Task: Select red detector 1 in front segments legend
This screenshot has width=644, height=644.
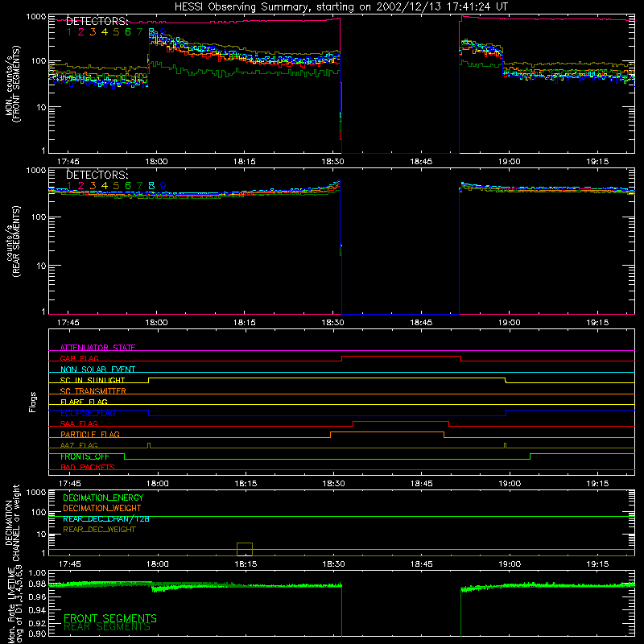Action: tap(69, 32)
